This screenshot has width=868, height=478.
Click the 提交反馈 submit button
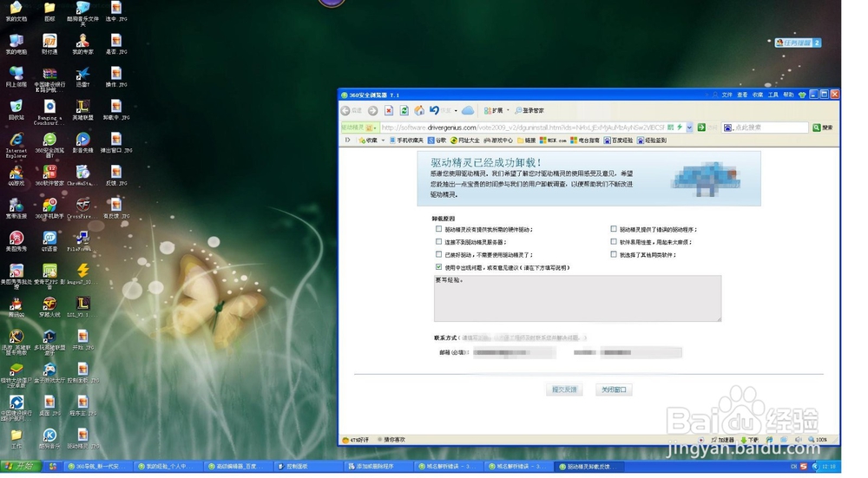pyautogui.click(x=564, y=390)
